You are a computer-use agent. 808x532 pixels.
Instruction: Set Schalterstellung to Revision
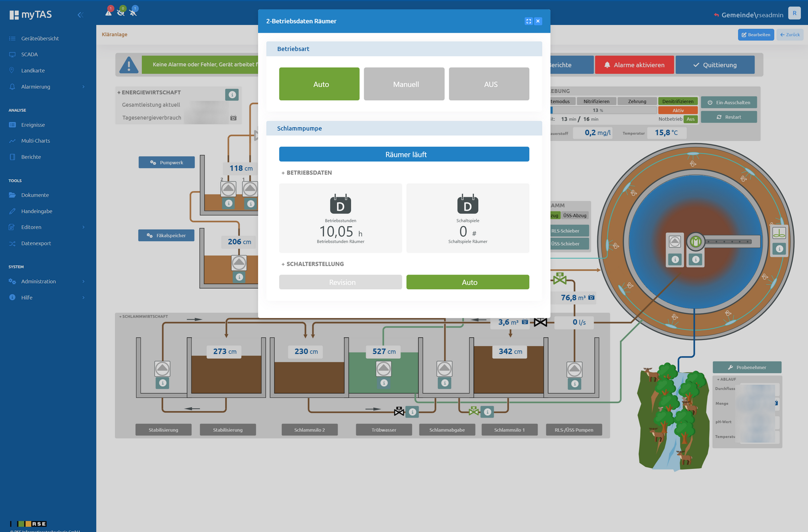(x=340, y=282)
